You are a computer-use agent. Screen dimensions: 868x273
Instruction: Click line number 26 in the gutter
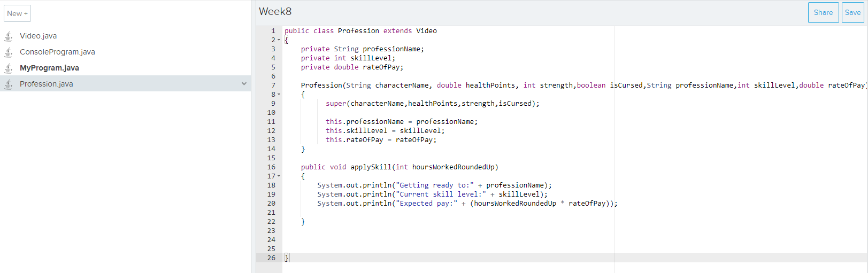271,258
